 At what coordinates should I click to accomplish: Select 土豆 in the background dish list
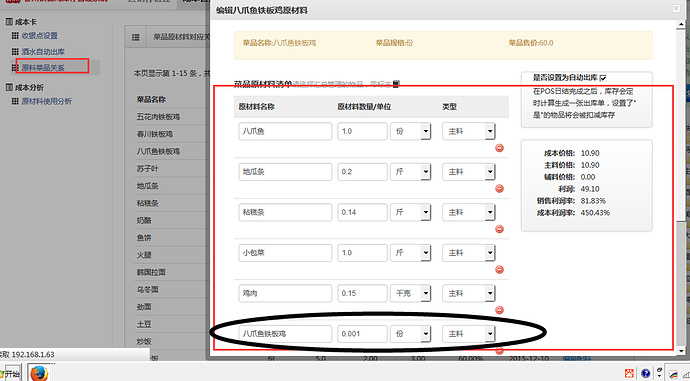[144, 324]
